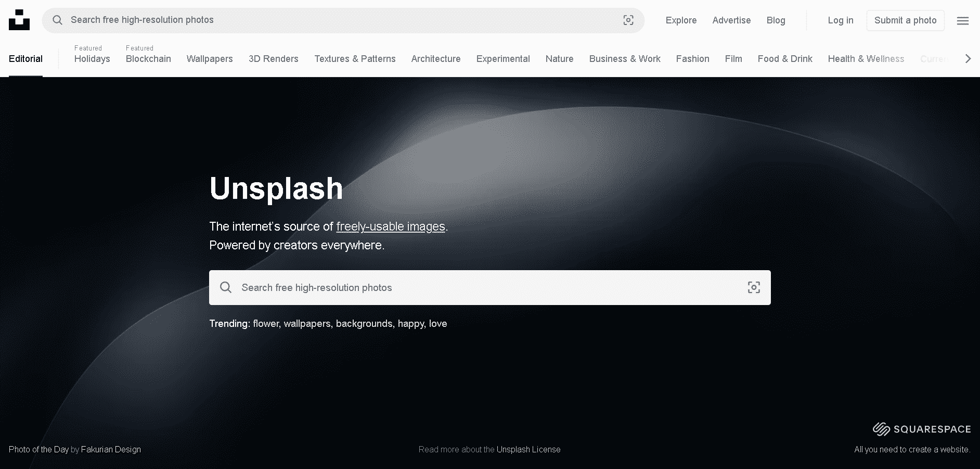Focus the hero search photos field
Viewport: 980px width, 469px height.
pos(490,287)
